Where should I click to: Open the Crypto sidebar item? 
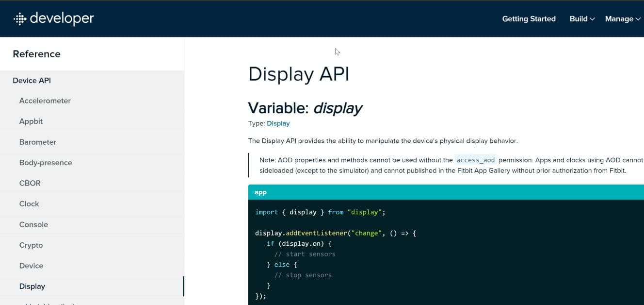click(31, 245)
